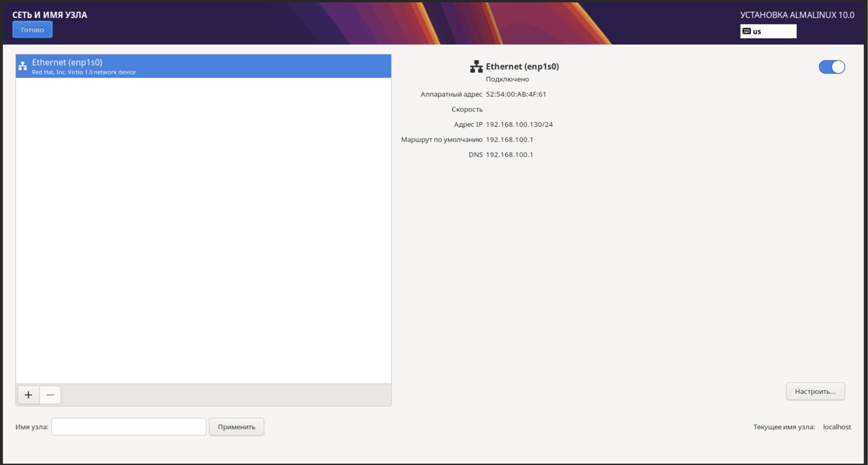Focus the Имя узла hostname input field
This screenshot has height=465, width=868.
(x=129, y=427)
